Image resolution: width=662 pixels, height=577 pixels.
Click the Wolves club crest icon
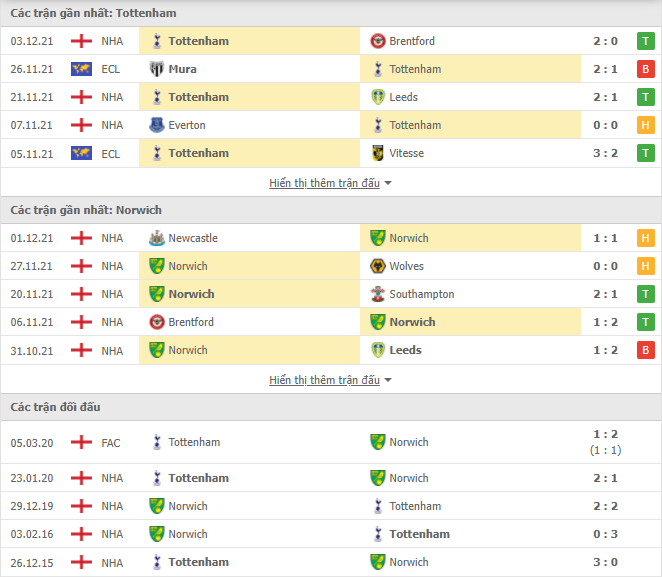tap(378, 266)
